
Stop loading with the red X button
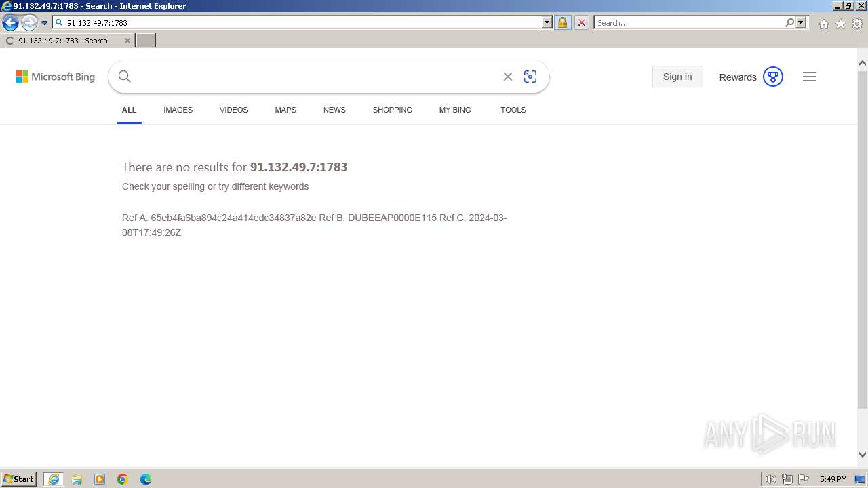[x=582, y=22]
